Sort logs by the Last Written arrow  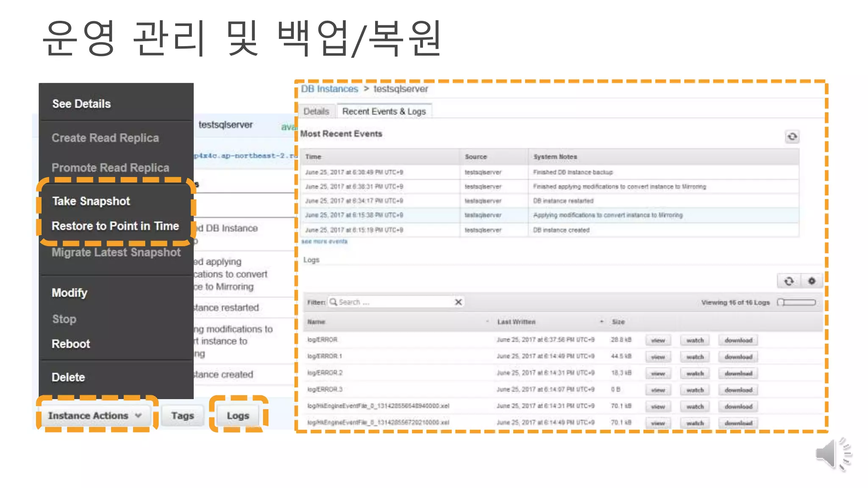point(601,322)
